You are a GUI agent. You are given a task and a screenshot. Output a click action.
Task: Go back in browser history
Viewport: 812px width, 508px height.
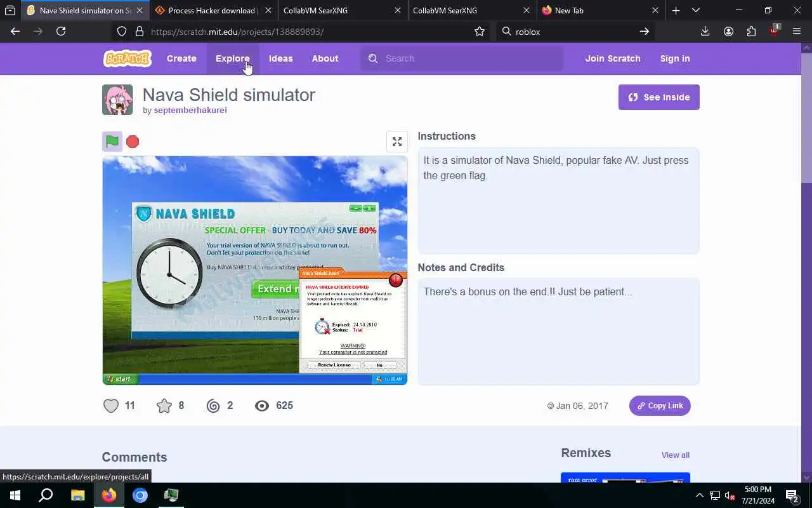[15, 31]
